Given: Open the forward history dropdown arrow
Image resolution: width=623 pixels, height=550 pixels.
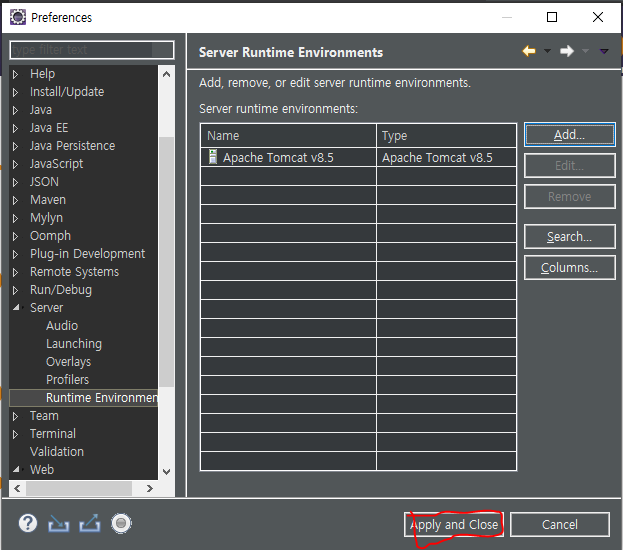Looking at the screenshot, I should click(585, 51).
